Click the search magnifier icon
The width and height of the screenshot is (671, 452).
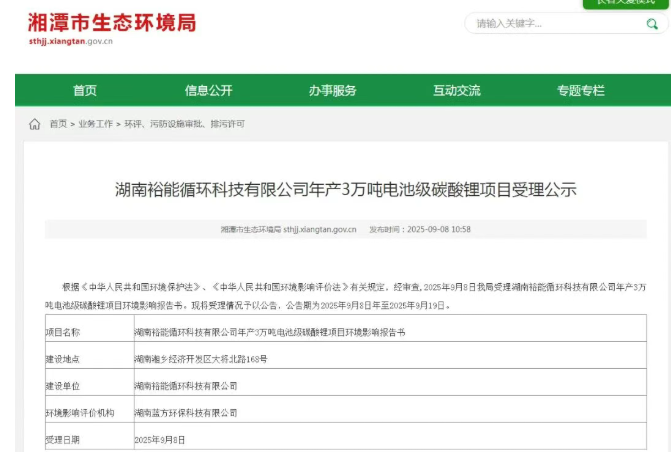[x=651, y=24]
